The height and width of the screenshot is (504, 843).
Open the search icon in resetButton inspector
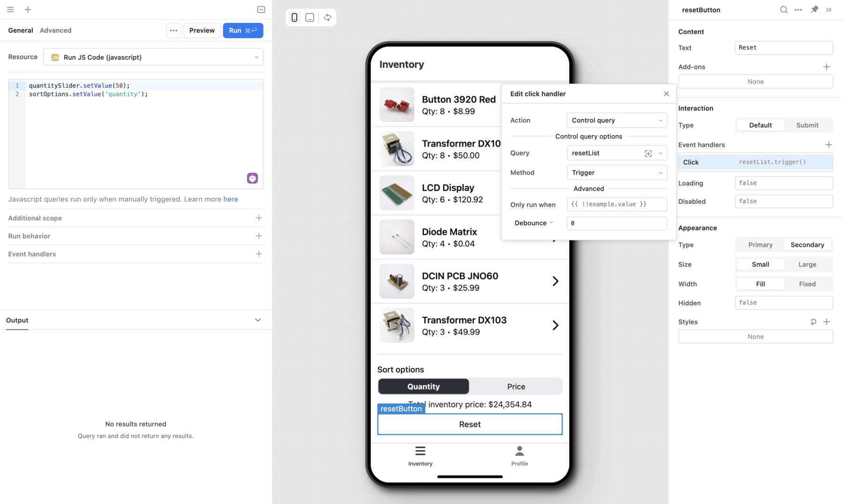point(784,10)
